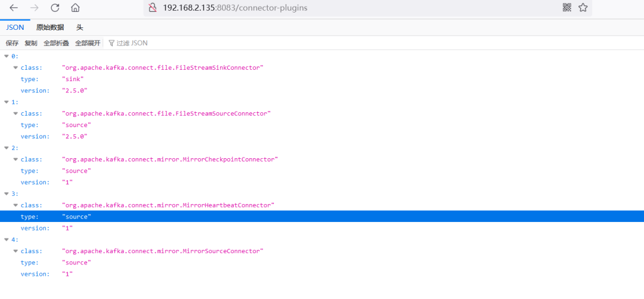Select the FileStreamSinkConnector class value
Screen dimensions: 644x299
[163, 67]
